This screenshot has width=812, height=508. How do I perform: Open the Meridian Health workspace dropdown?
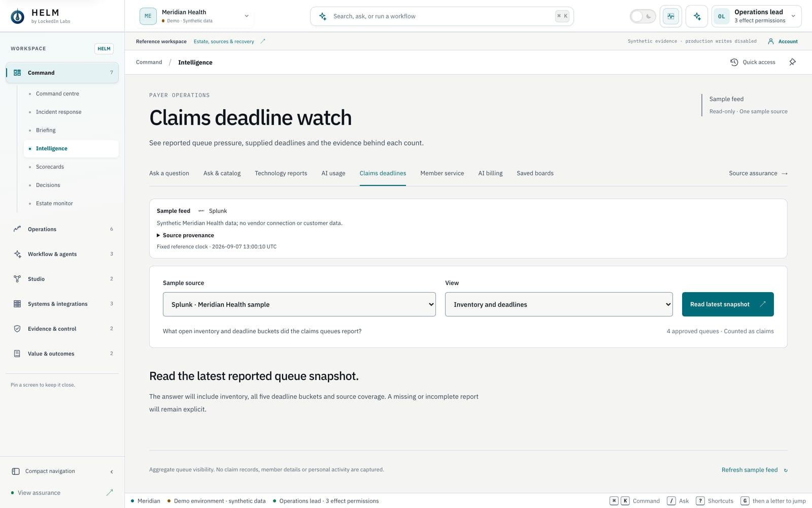click(x=196, y=16)
